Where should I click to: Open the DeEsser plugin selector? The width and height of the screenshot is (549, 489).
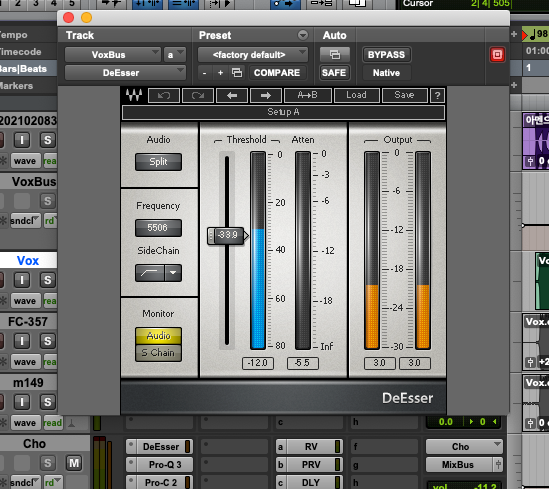[125, 73]
